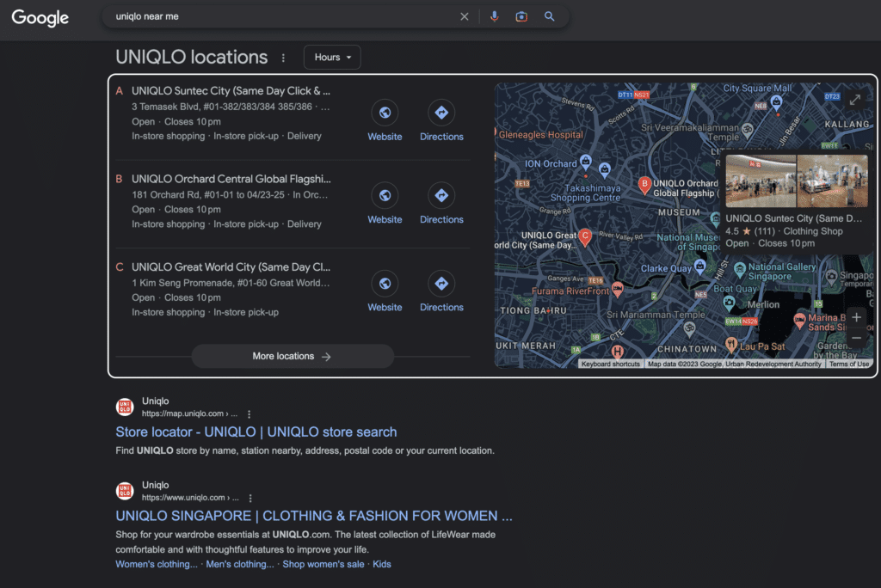Open more options beside UNIQLO locations heading
The width and height of the screenshot is (881, 588).
[283, 58]
